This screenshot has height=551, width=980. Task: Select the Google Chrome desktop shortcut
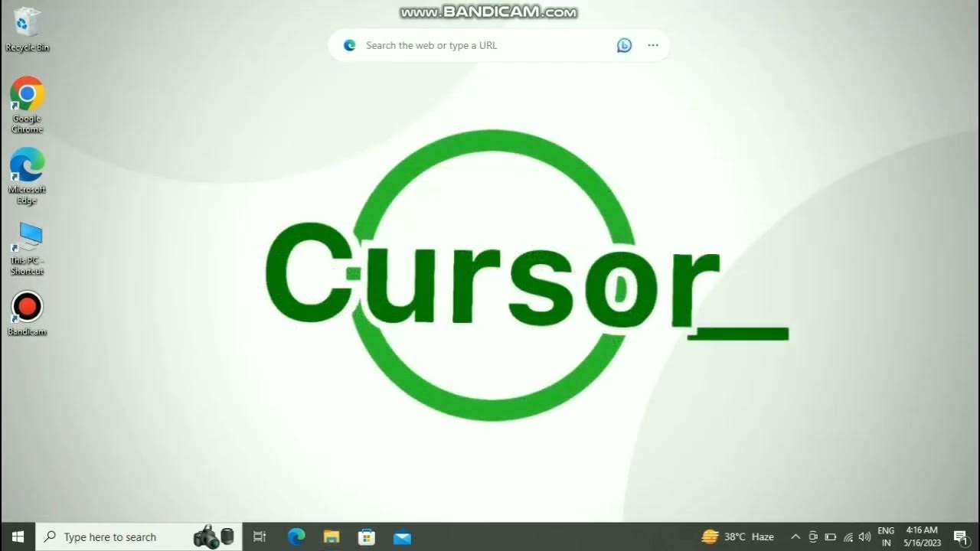click(27, 105)
